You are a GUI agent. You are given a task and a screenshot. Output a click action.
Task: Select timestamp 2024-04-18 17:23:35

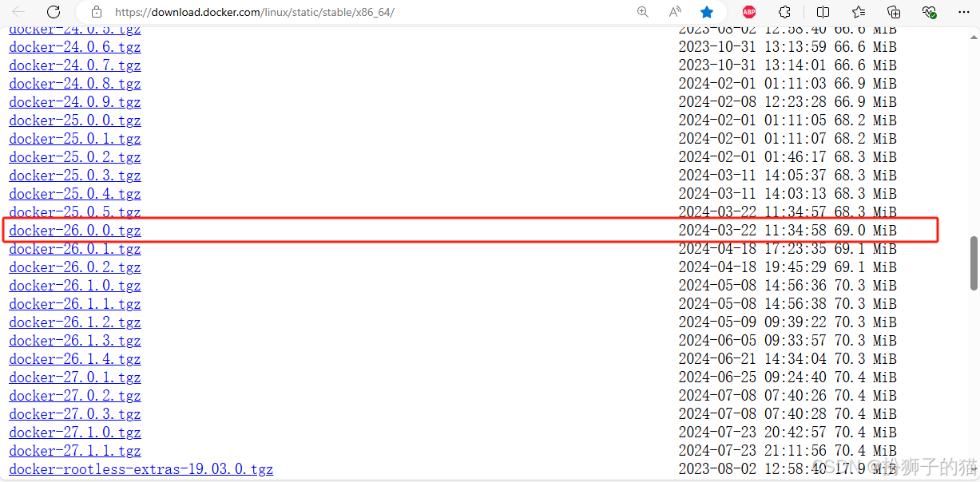point(753,249)
